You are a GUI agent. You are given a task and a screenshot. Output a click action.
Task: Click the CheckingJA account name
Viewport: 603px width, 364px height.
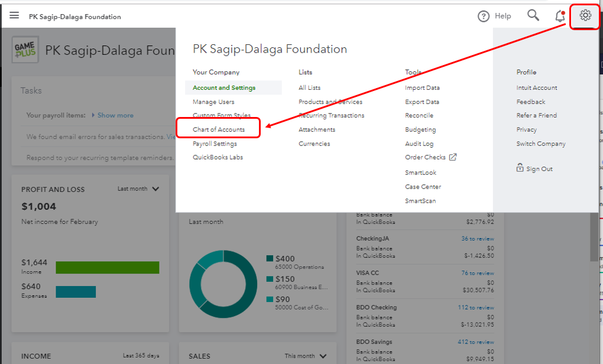point(372,239)
